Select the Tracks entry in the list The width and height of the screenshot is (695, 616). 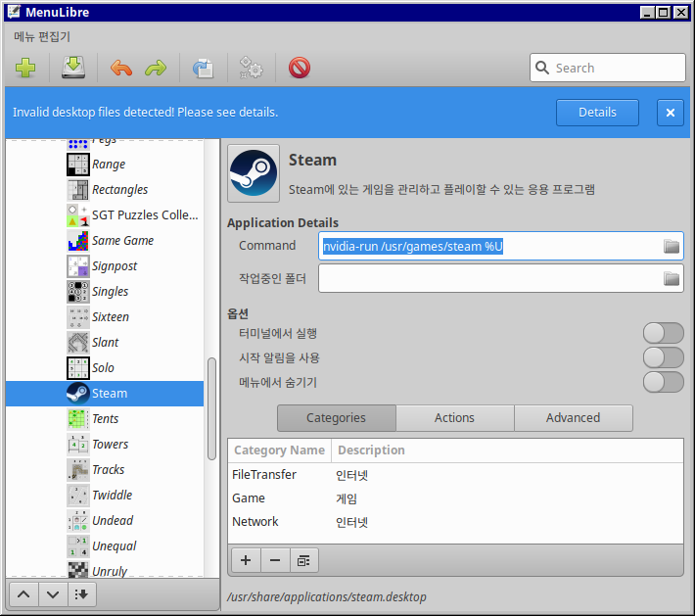pos(105,470)
